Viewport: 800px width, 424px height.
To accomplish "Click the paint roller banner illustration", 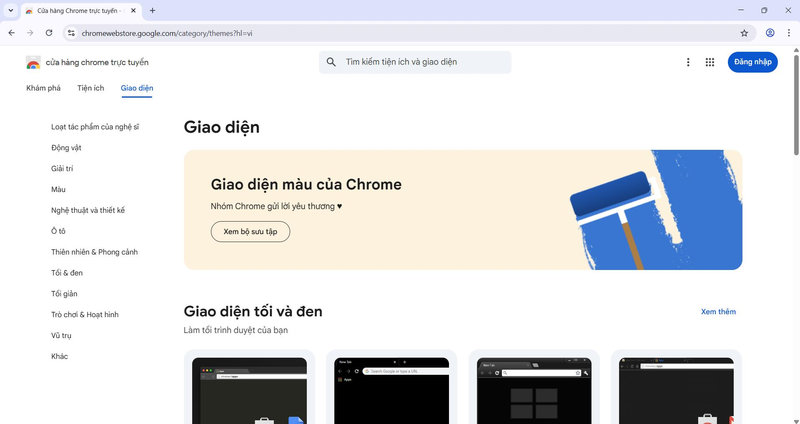I will pyautogui.click(x=656, y=210).
